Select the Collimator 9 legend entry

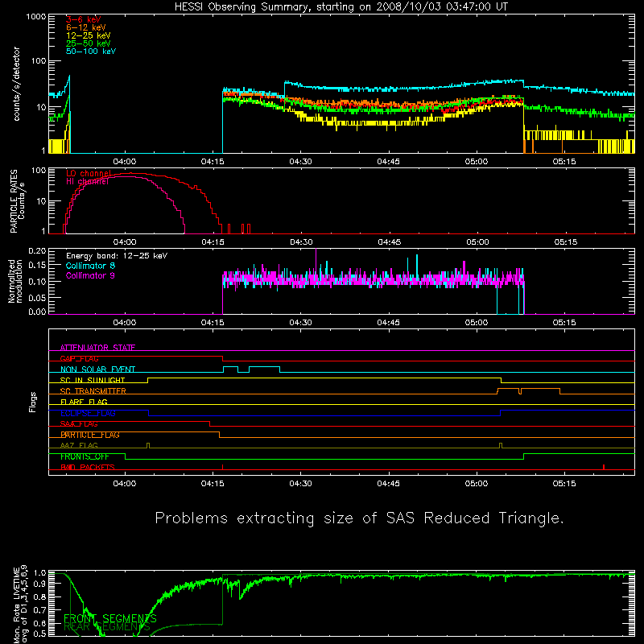(x=90, y=275)
